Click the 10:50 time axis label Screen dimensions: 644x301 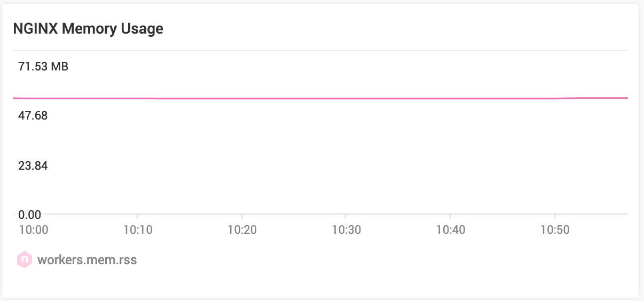555,230
